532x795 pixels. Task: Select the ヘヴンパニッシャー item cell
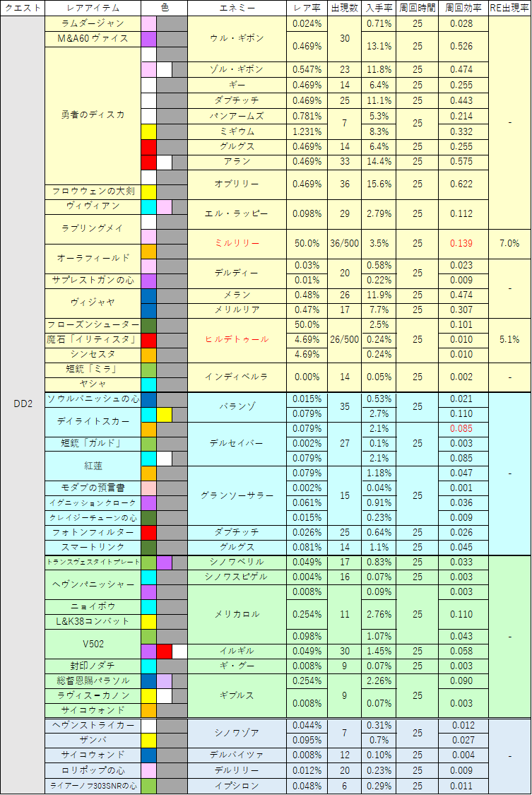click(x=93, y=584)
